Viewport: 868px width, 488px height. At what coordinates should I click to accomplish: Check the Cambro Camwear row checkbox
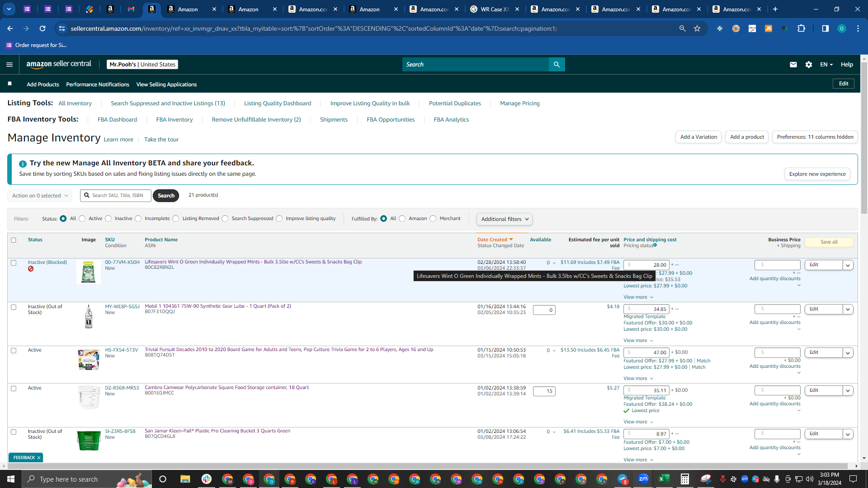(14, 388)
